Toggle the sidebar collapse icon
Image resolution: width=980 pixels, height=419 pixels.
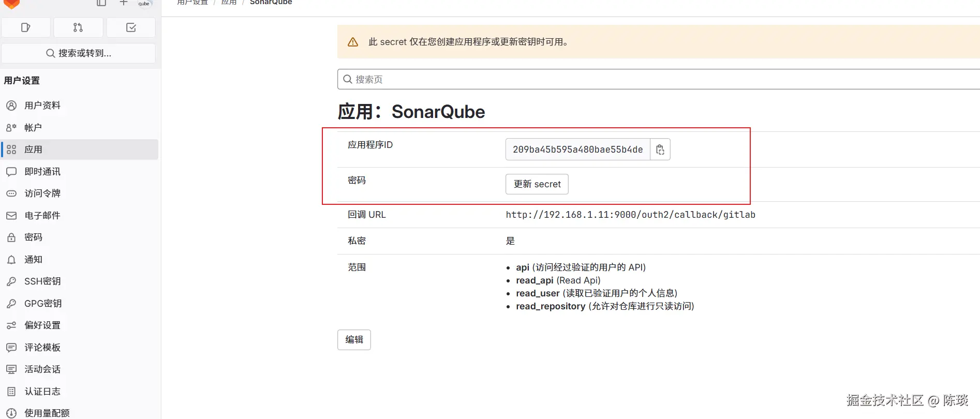(x=101, y=3)
